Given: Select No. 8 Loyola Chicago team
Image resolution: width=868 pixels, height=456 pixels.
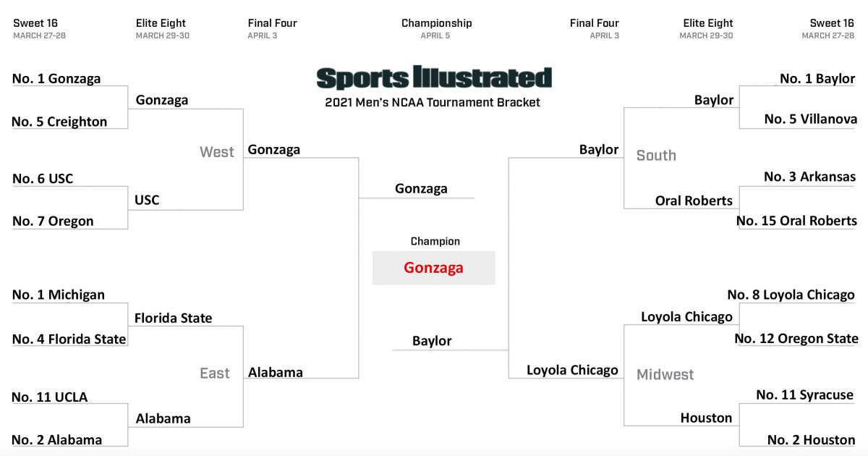Looking at the screenshot, I should click(x=791, y=295).
